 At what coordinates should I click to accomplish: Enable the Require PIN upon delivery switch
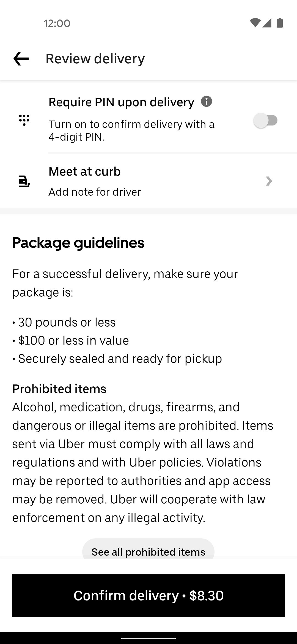tap(265, 121)
